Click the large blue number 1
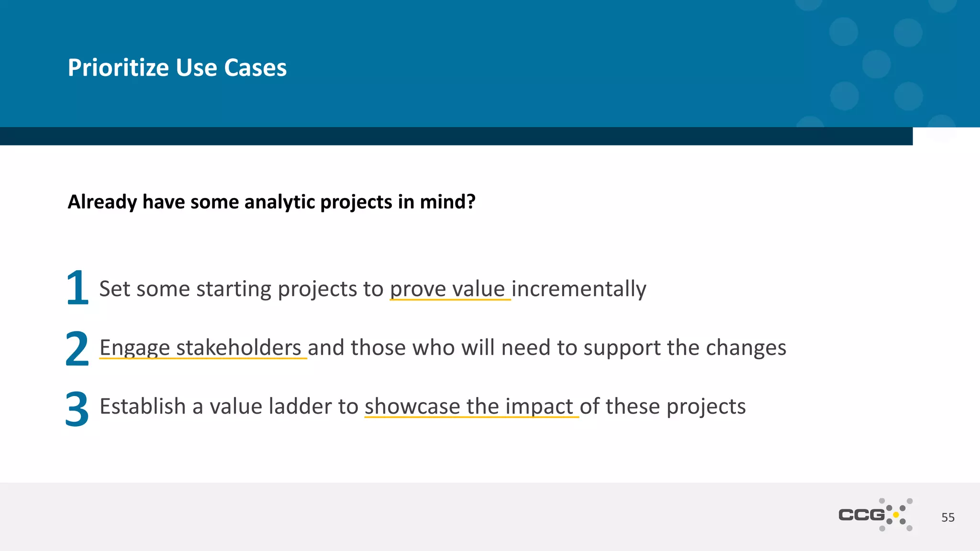Screen dimensions: 980x551 click(x=78, y=287)
